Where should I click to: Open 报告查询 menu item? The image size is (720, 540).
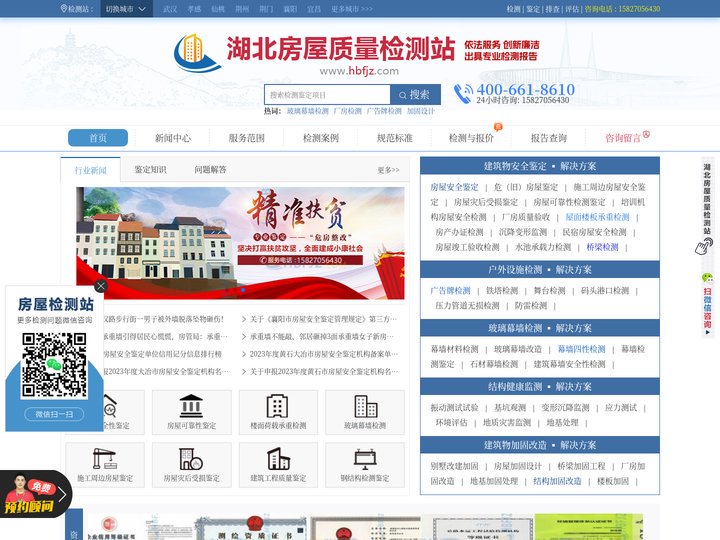tap(549, 138)
